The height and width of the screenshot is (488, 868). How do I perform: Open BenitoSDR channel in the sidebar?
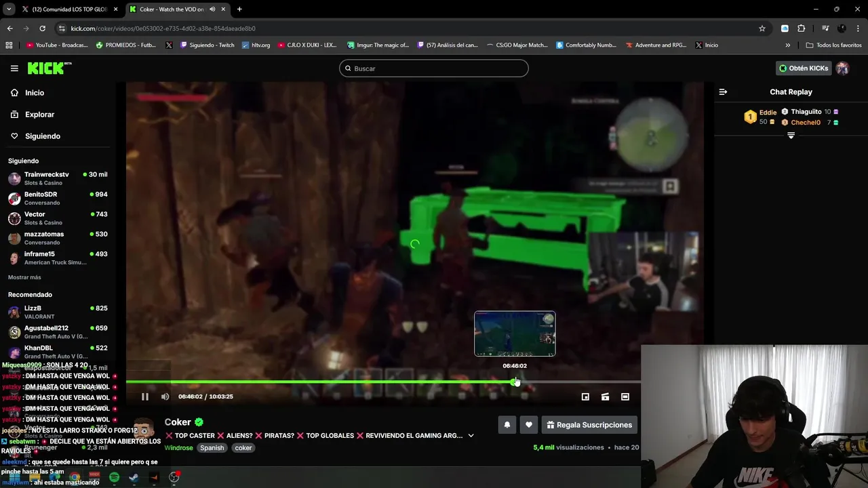coord(58,198)
